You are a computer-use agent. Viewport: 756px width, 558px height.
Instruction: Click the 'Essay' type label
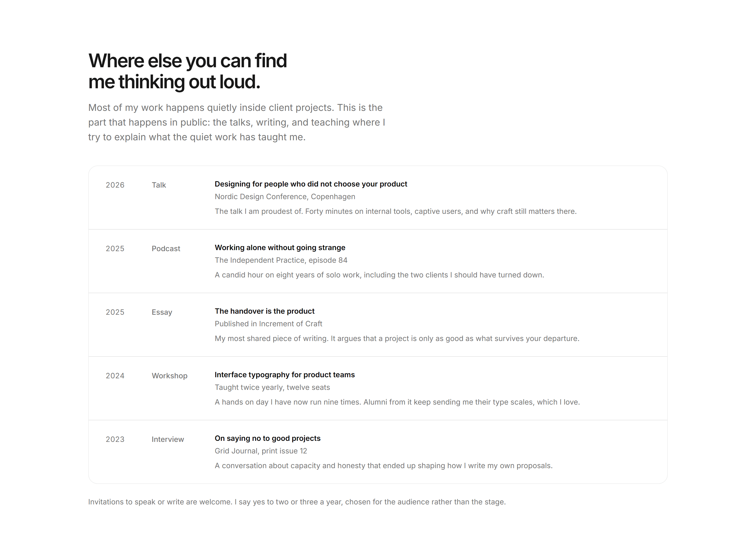click(162, 312)
